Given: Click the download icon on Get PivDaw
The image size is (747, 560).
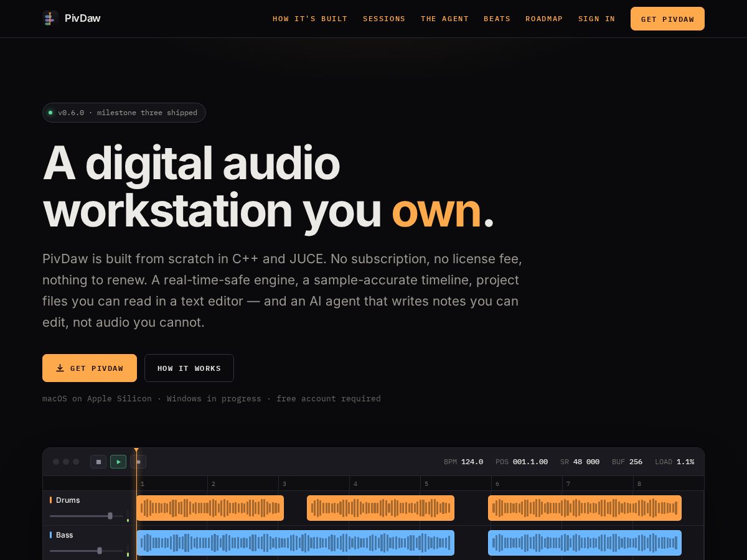Looking at the screenshot, I should click(60, 368).
